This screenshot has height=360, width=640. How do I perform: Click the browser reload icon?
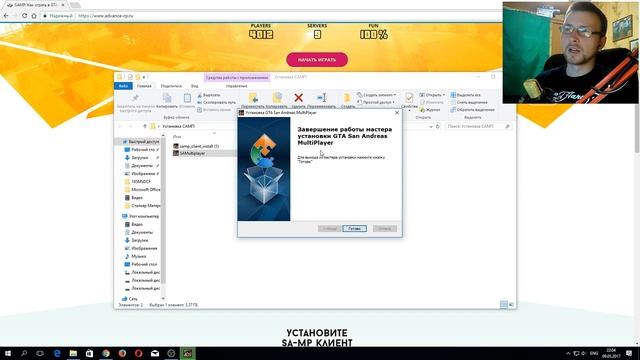click(x=24, y=16)
